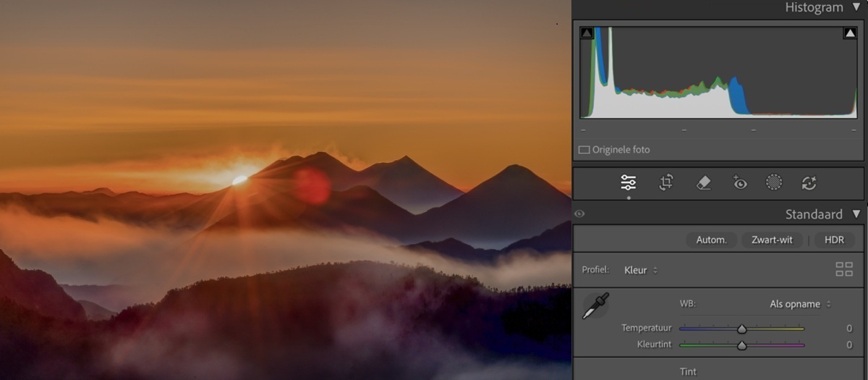Activate the Red Eye correction tool
This screenshot has width=868, height=380.
(x=739, y=183)
